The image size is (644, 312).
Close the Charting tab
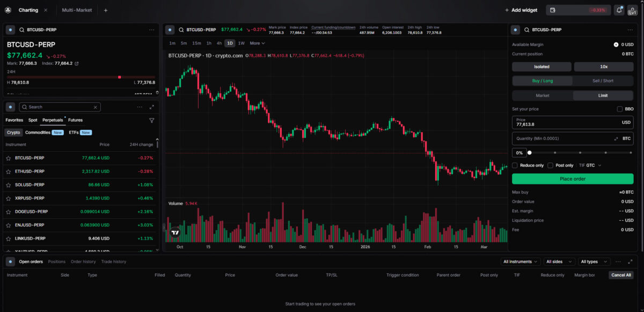[x=46, y=10]
